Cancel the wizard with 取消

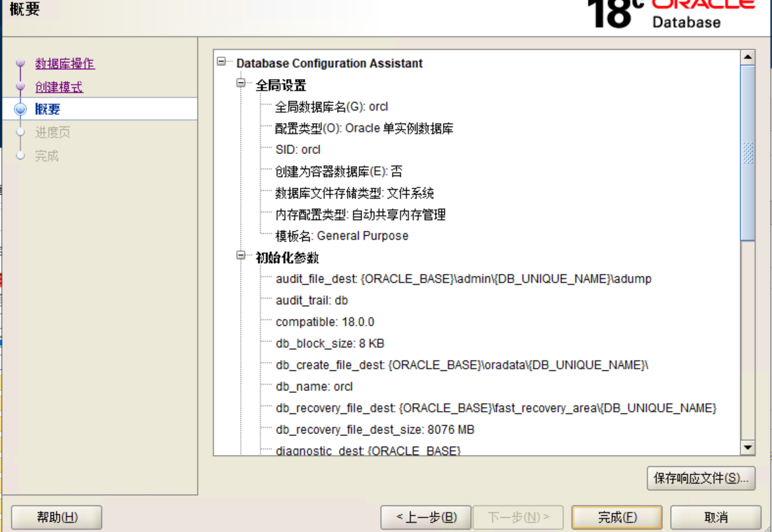[716, 517]
